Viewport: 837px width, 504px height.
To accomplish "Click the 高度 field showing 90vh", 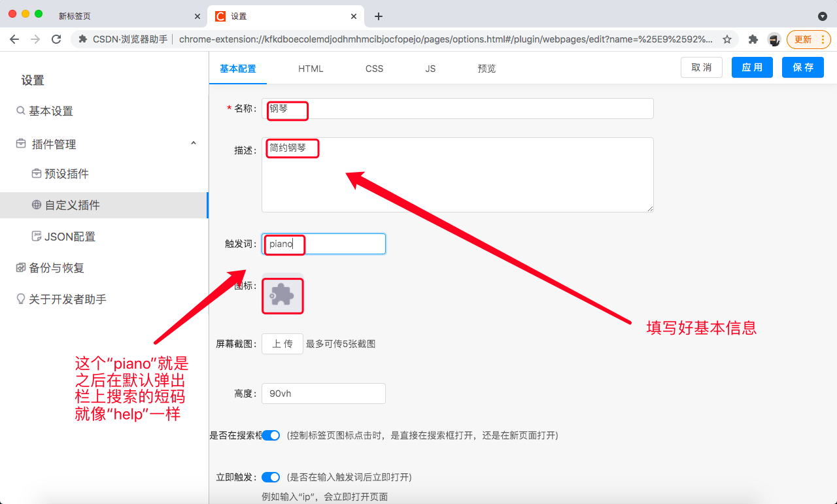I will click(324, 394).
